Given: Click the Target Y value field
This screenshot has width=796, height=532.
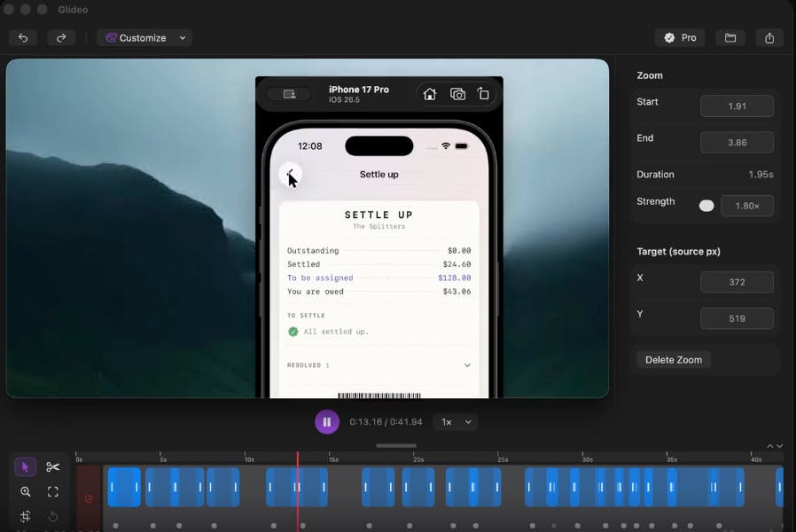Looking at the screenshot, I should click(737, 318).
